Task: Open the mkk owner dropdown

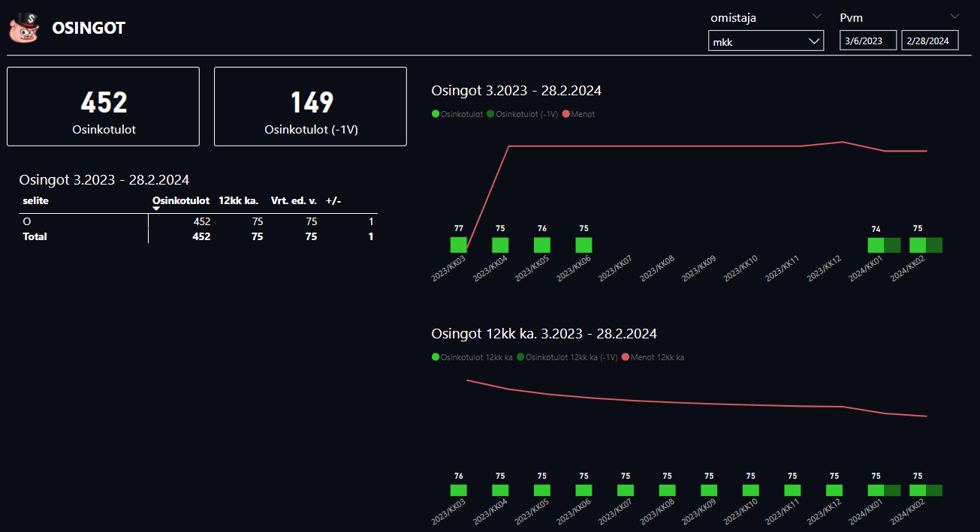Action: [x=765, y=41]
